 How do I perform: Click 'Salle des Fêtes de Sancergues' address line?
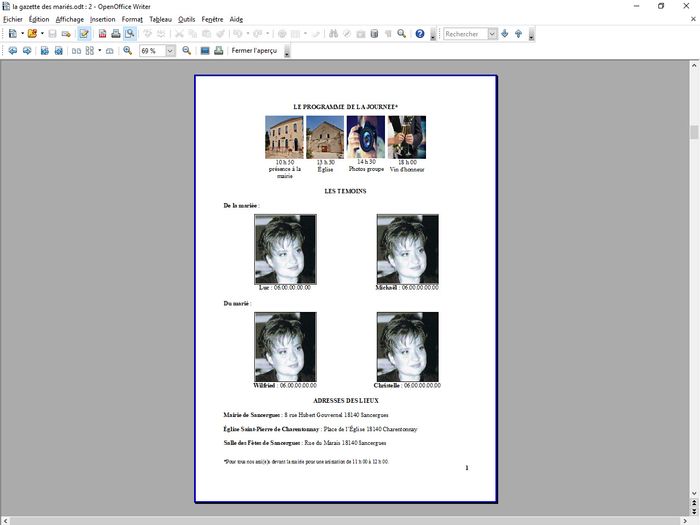coord(305,443)
